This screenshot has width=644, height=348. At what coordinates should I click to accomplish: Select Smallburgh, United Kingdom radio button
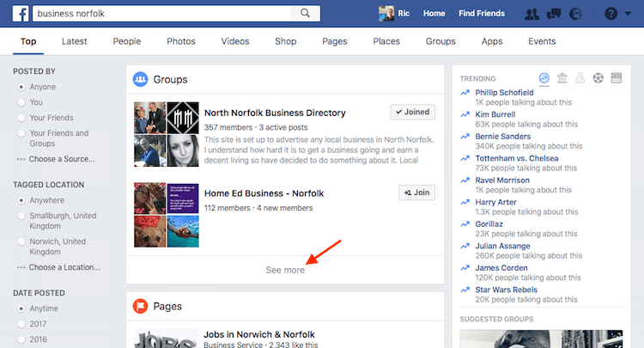coord(21,217)
